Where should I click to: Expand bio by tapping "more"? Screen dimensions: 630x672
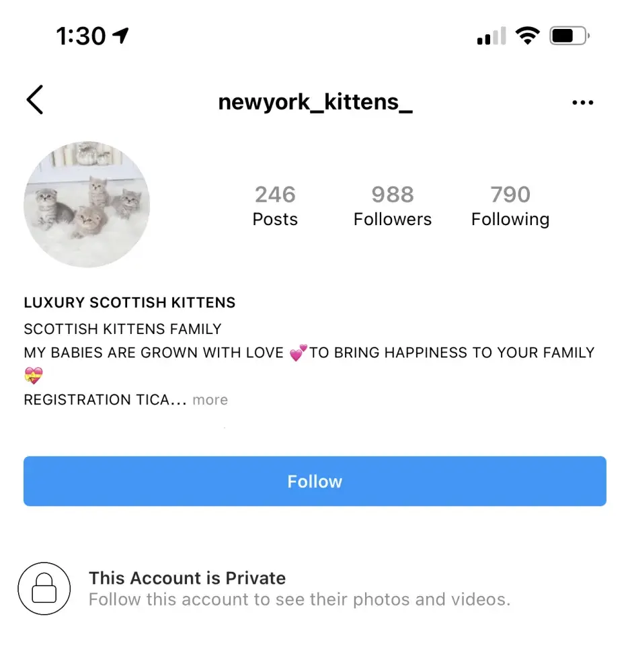pyautogui.click(x=210, y=400)
